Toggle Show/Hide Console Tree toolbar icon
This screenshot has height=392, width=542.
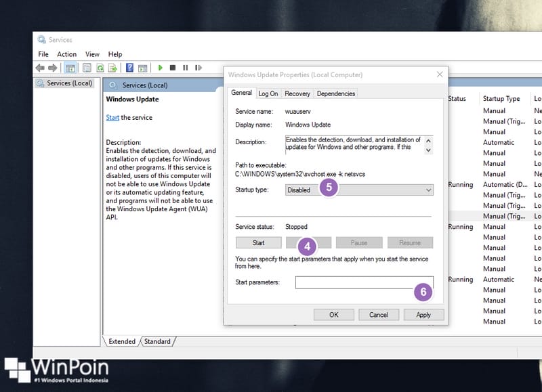(70, 68)
